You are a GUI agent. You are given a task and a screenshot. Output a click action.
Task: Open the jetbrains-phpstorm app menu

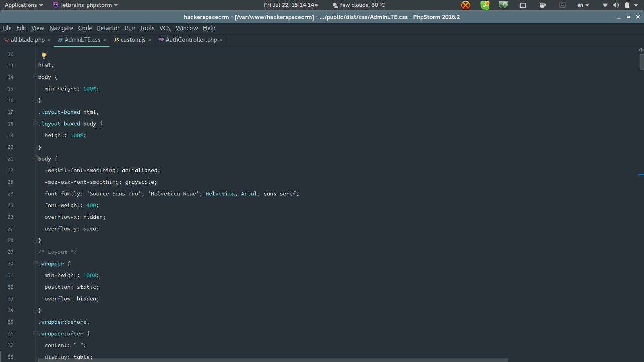85,5
